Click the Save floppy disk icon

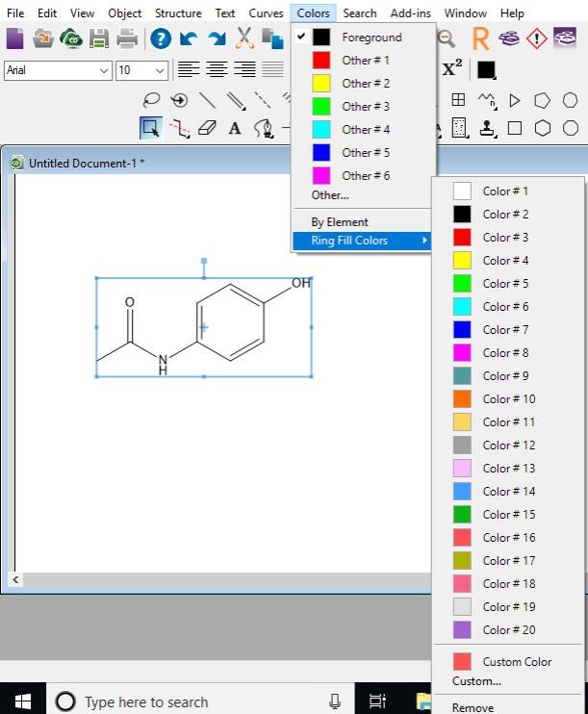[99, 38]
